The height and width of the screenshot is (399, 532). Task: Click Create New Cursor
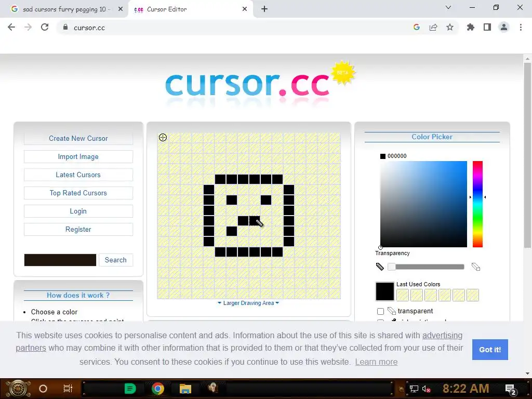78,138
